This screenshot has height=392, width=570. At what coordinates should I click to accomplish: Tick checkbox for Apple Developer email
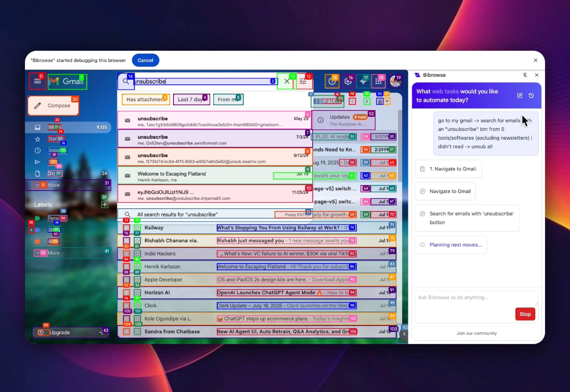(126, 280)
